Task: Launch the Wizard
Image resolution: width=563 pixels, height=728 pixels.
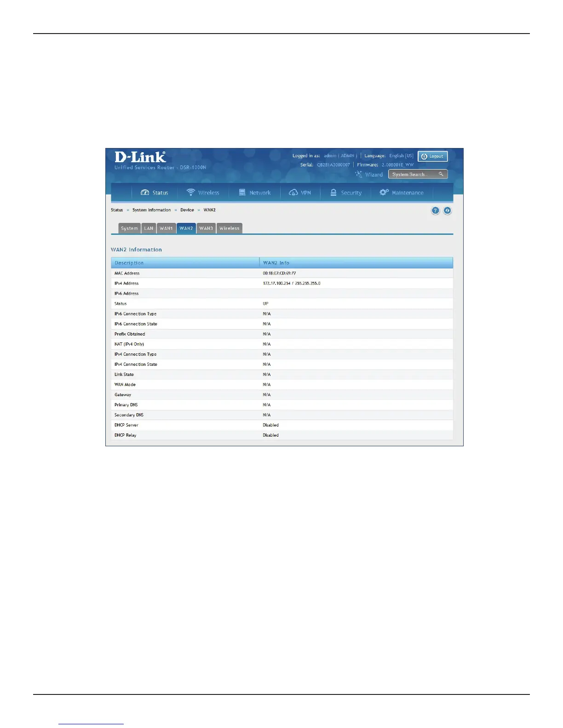Action: 369,175
